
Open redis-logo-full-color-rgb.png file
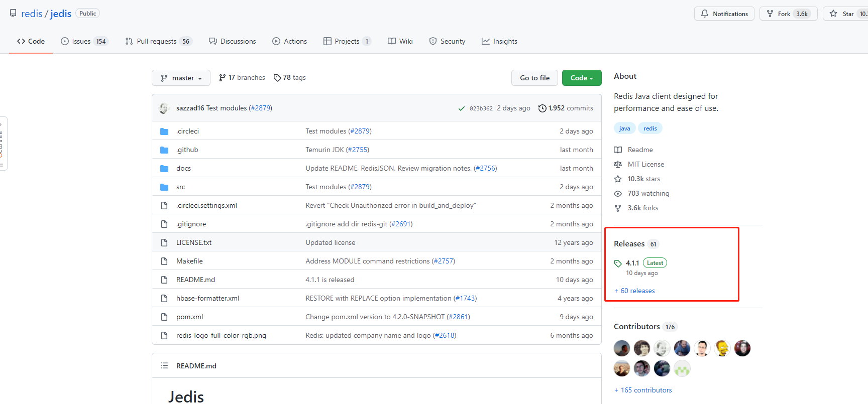pyautogui.click(x=221, y=335)
